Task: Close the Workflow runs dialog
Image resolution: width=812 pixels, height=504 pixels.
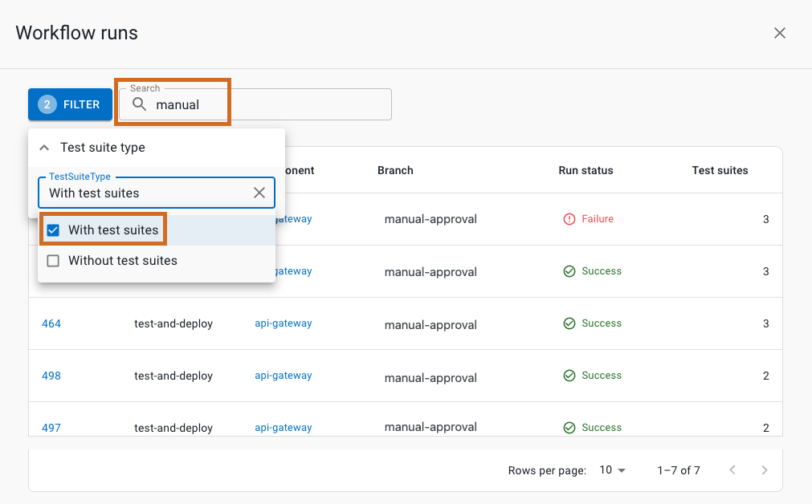Action: 779,33
